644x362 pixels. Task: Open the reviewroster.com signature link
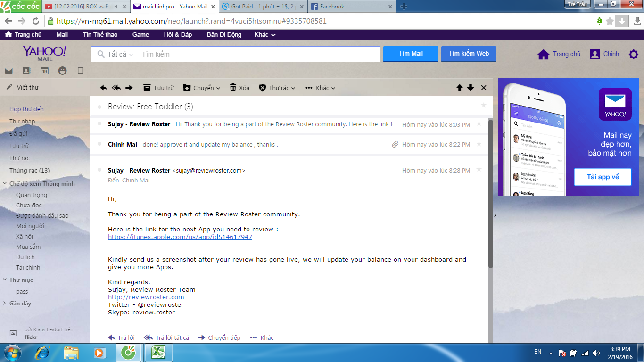[x=146, y=297]
